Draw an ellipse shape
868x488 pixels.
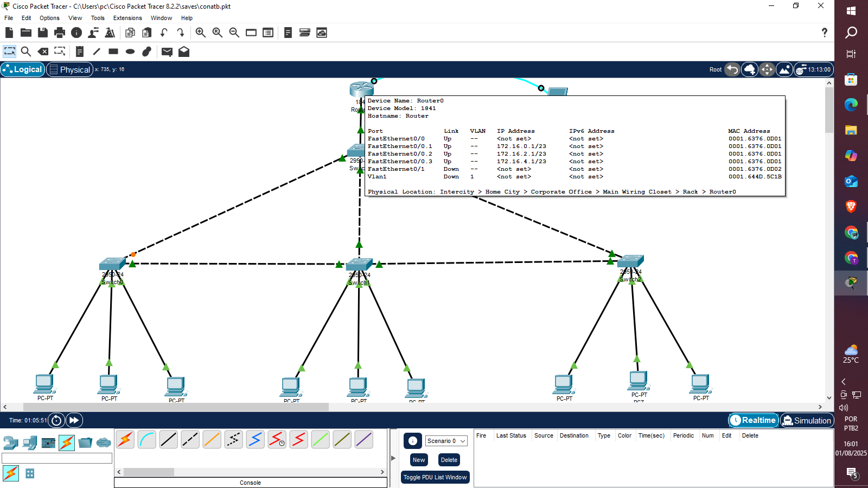tap(130, 52)
